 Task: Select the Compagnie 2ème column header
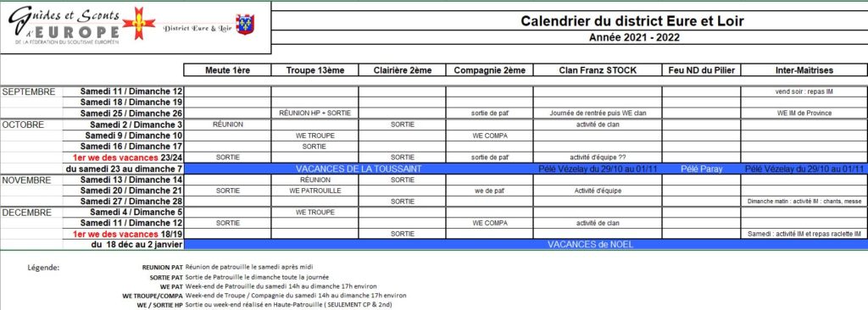tap(489, 70)
